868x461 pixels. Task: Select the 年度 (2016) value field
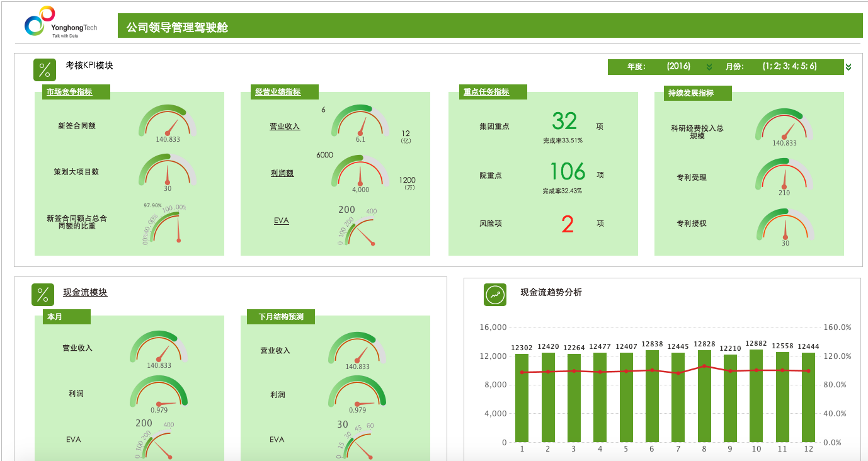678,66
